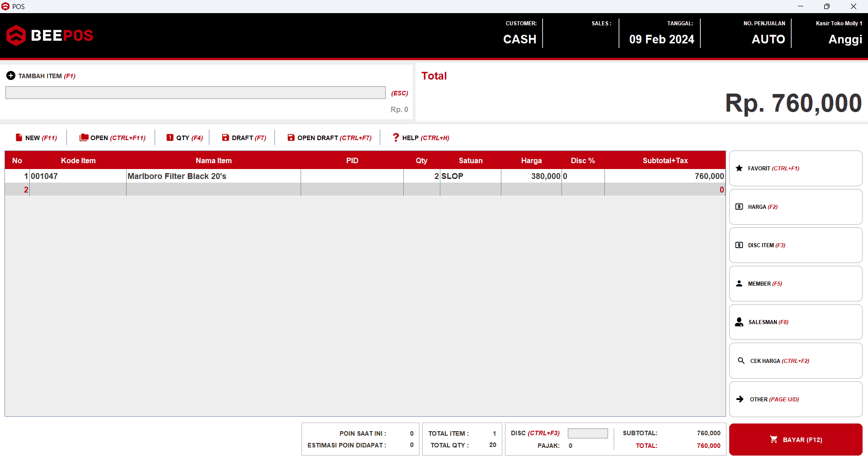Open HELP (CTRL+H)

[421, 138]
